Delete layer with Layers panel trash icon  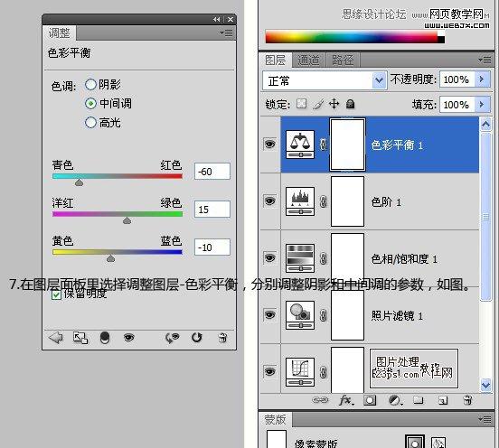coord(467,400)
